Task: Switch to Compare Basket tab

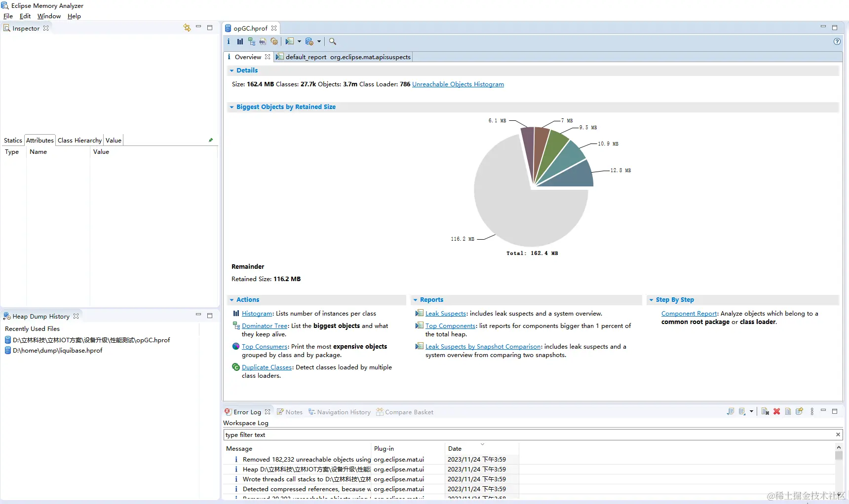Action: point(405,412)
